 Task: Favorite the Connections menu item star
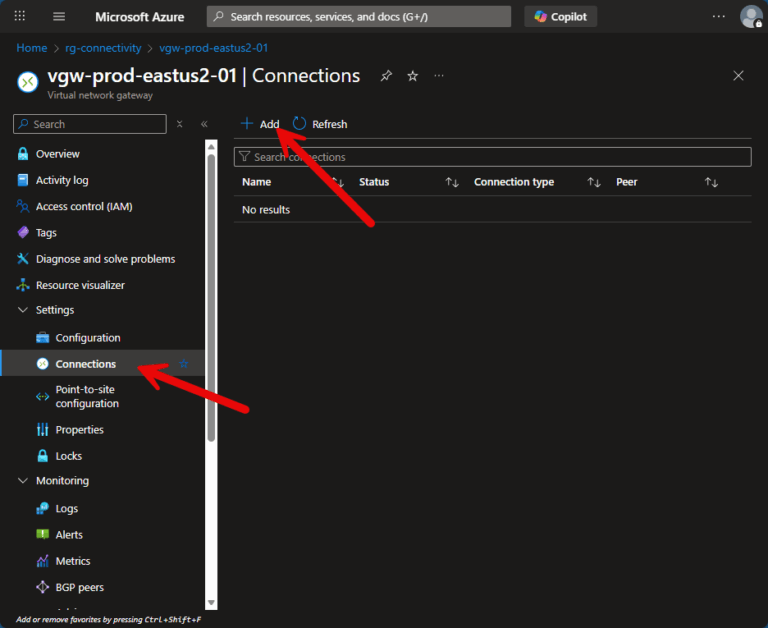(184, 363)
